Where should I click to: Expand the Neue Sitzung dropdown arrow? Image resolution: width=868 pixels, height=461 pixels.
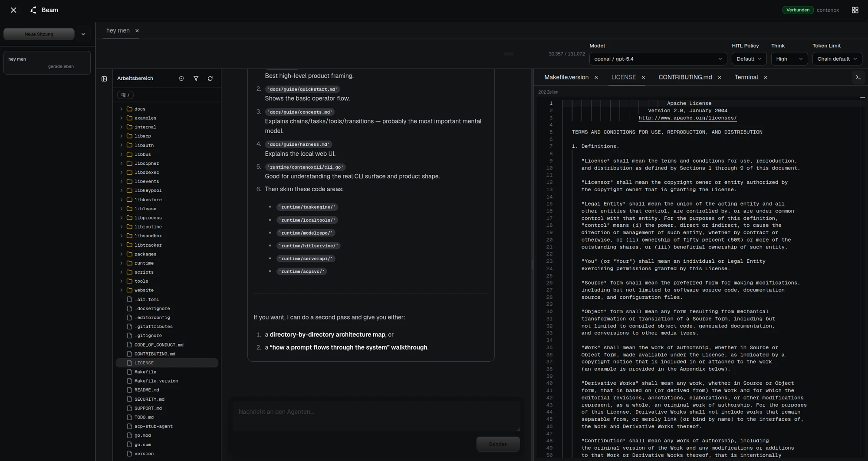tap(83, 34)
